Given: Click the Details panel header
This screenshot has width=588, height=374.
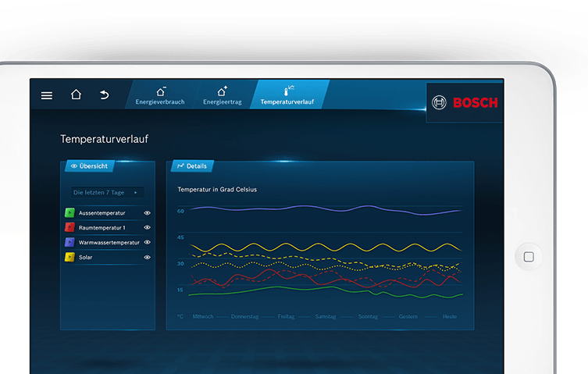Looking at the screenshot, I should click(x=191, y=166).
